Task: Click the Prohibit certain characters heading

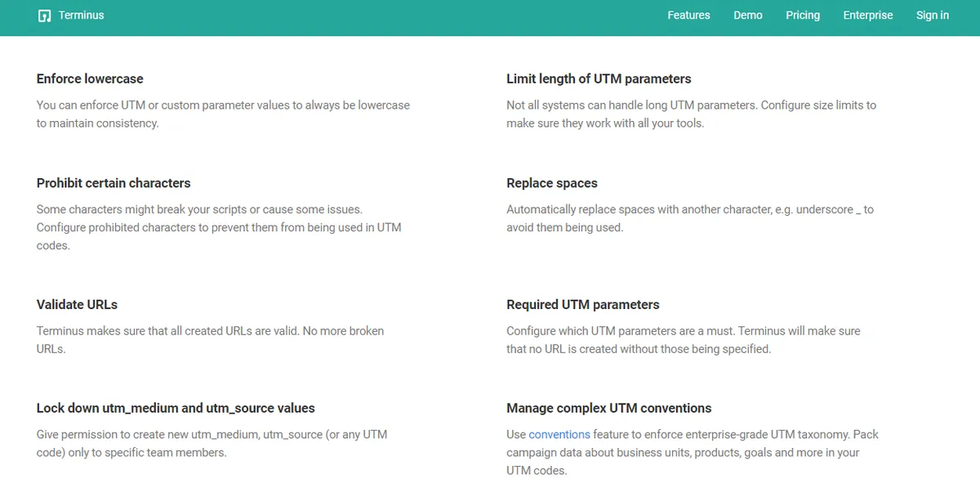Action: tap(114, 183)
